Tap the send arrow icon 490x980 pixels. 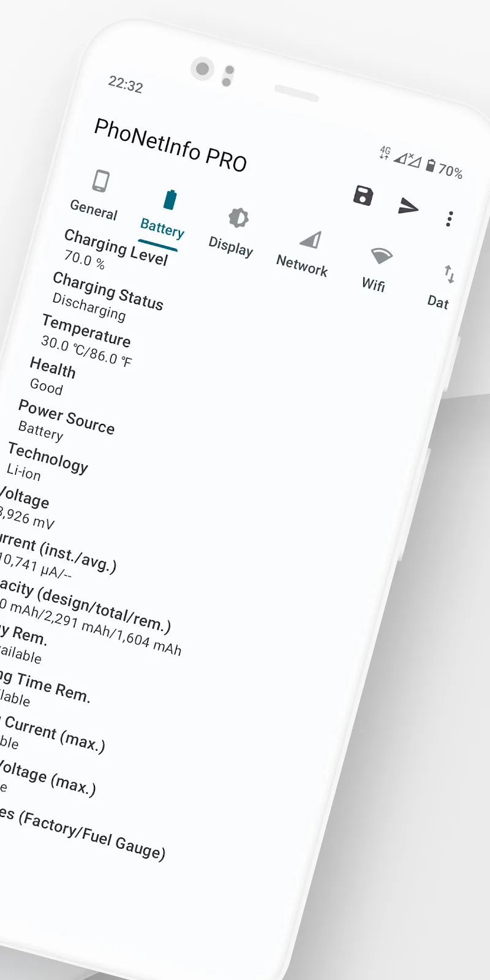(408, 206)
